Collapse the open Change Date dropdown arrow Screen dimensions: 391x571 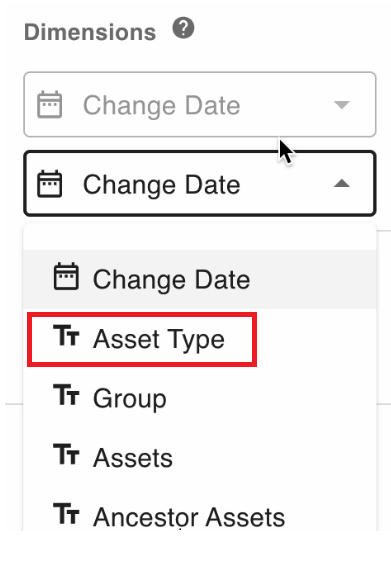[x=342, y=184]
